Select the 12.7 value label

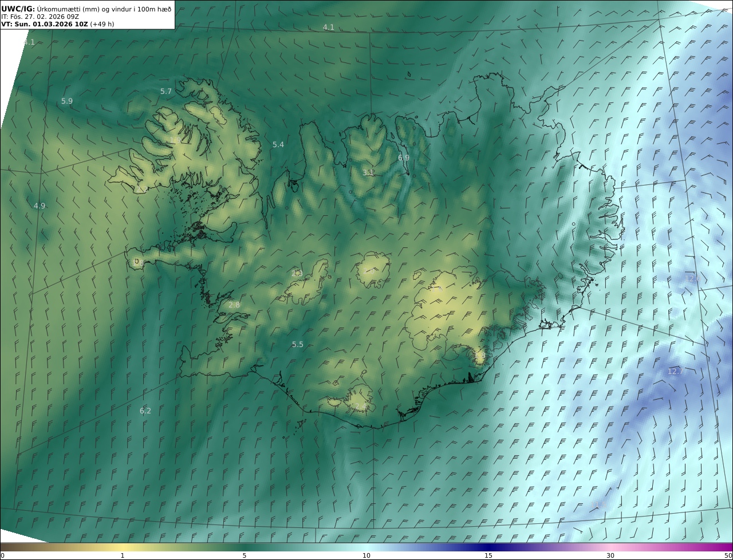[676, 372]
